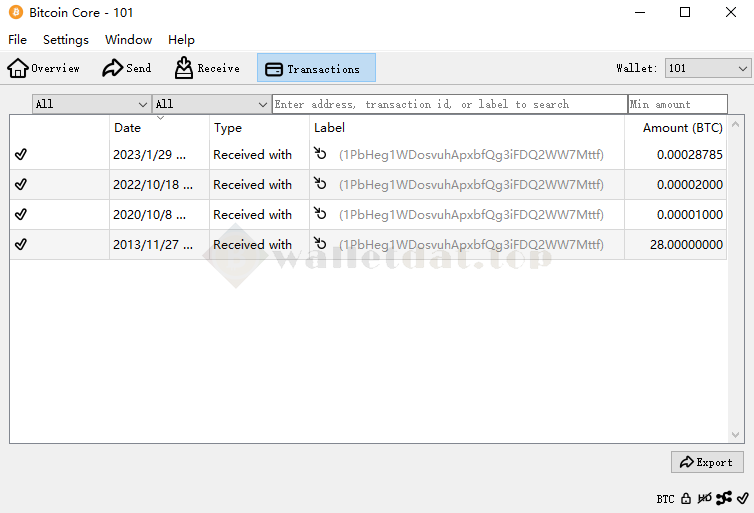Focus the address search field
754x513 pixels.
tap(449, 104)
